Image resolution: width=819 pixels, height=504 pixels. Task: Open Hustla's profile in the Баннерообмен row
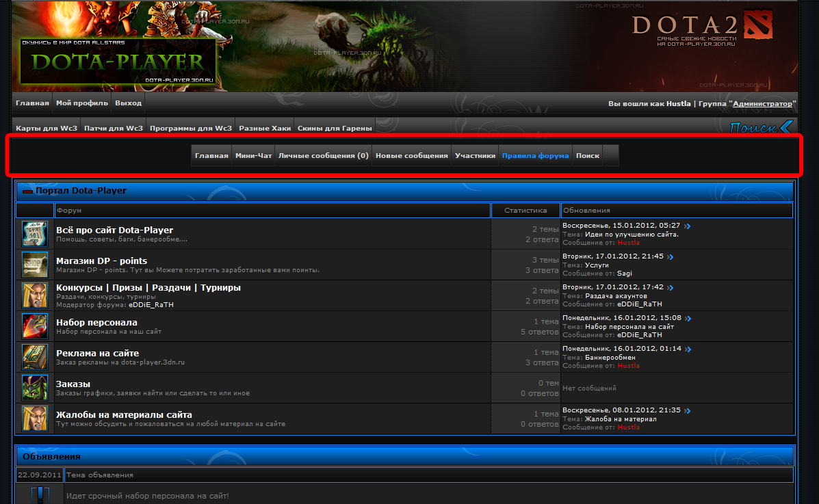pos(628,366)
